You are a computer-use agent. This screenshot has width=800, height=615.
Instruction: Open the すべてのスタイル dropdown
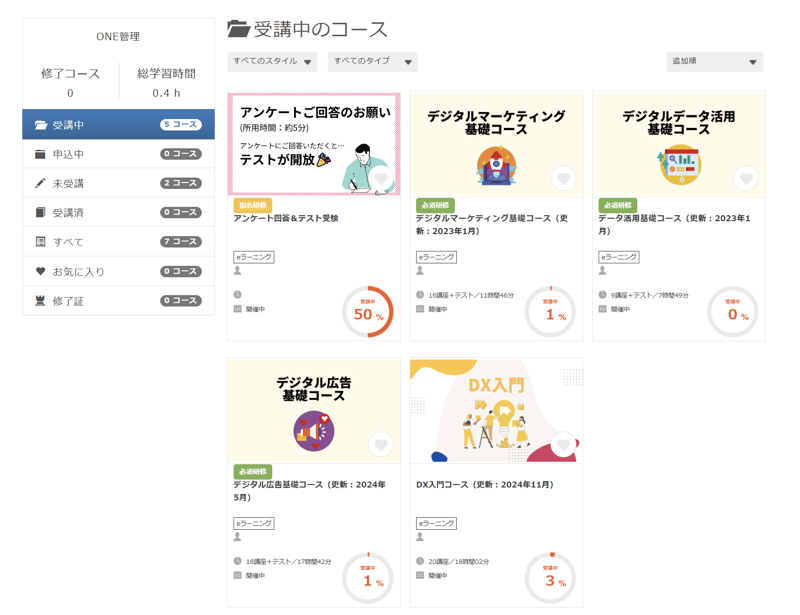pos(272,62)
